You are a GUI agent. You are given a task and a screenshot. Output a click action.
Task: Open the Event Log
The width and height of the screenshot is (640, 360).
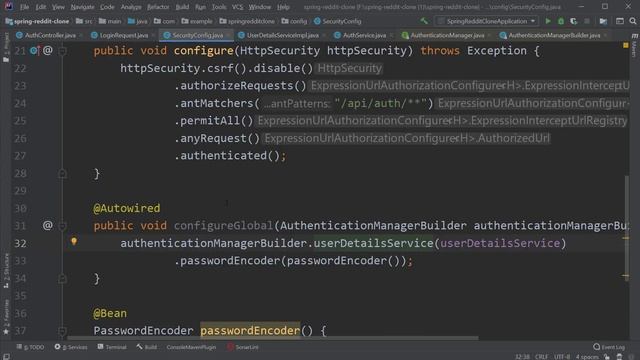[x=609, y=347]
